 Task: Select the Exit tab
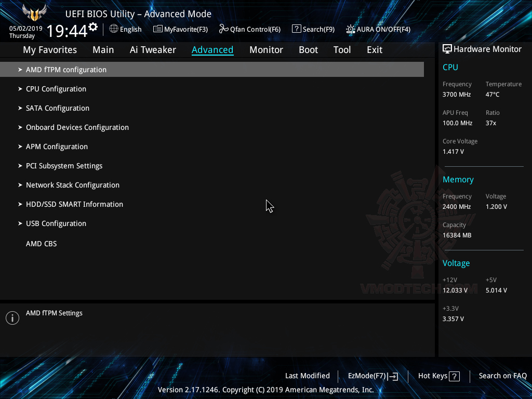375,50
